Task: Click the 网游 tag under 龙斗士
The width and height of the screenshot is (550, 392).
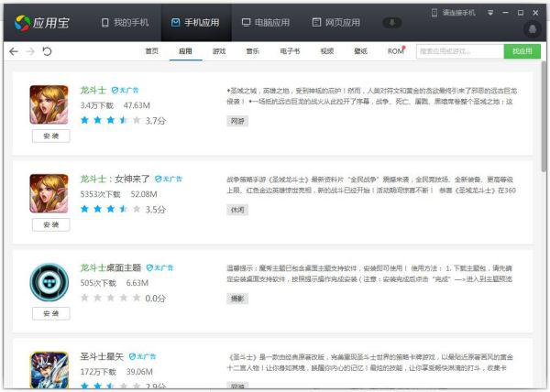Action: click(x=237, y=121)
